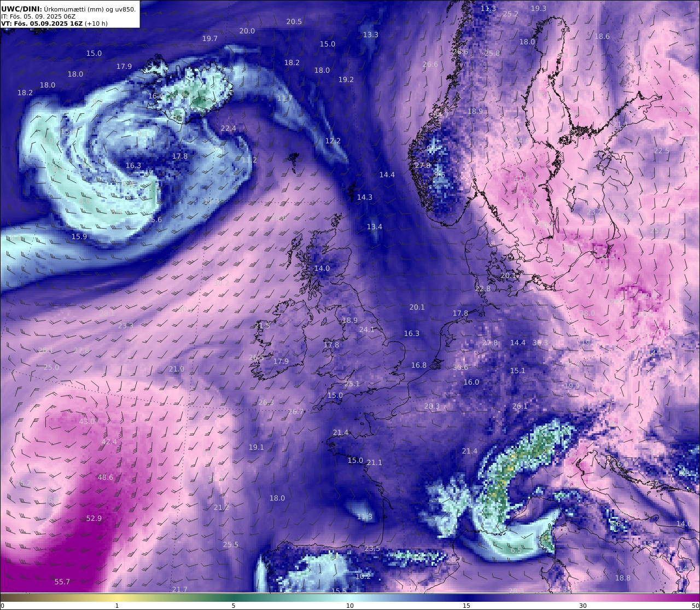
Task: Click the 16.8 value label
Action: (x=419, y=365)
